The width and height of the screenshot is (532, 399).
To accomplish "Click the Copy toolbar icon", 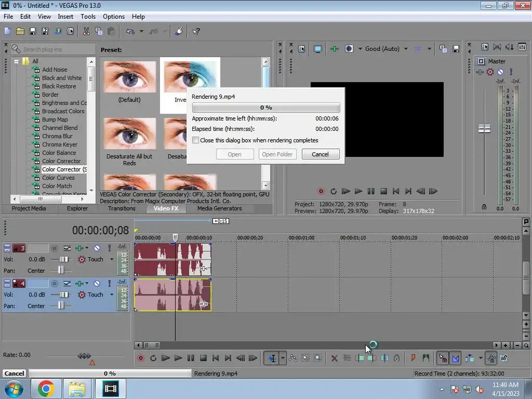I will coord(99,31).
